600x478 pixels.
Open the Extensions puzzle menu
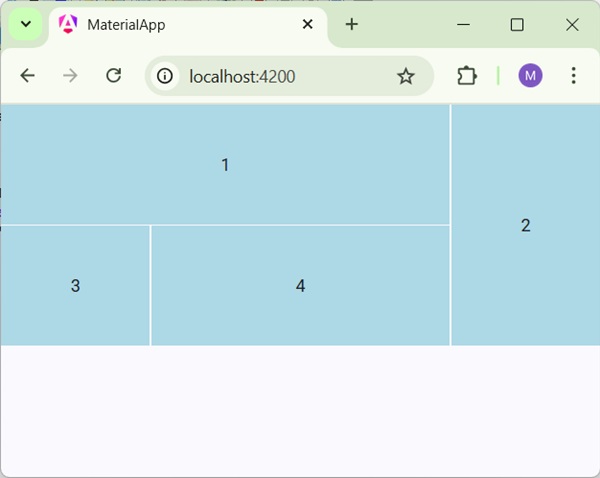[467, 76]
